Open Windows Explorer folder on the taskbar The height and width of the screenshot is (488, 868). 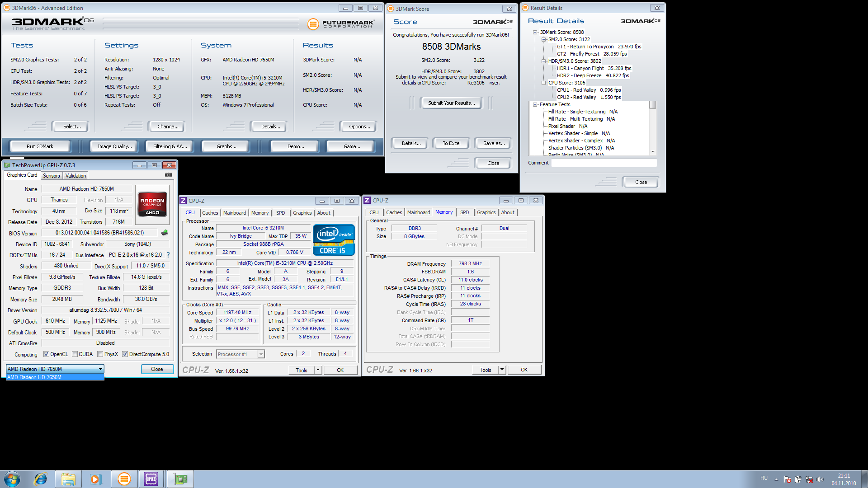point(68,479)
